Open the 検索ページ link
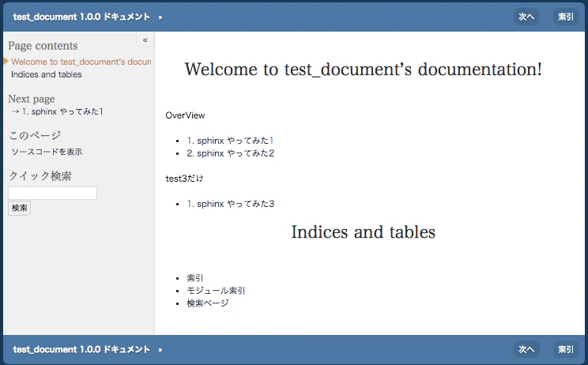Screen dimensions: 588x365 tap(208, 303)
